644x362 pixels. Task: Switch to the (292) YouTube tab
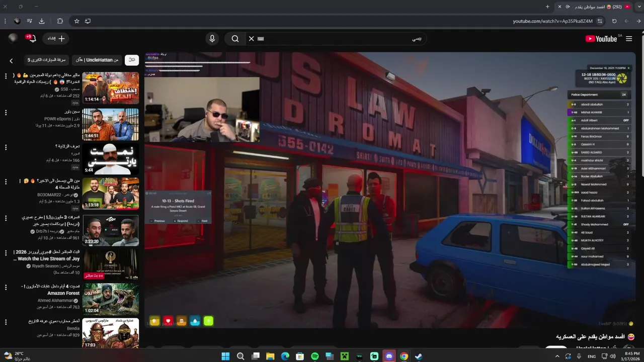coord(594,7)
